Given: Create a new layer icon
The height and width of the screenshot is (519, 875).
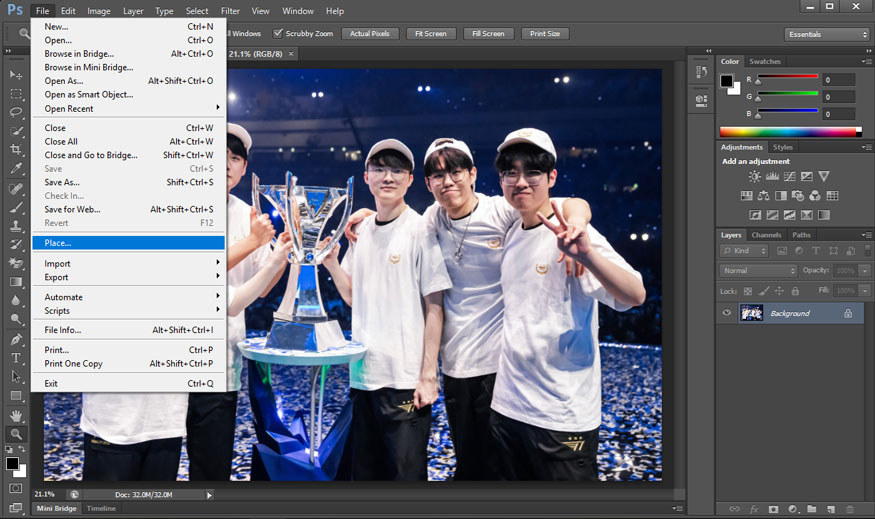Looking at the screenshot, I should pos(831,509).
